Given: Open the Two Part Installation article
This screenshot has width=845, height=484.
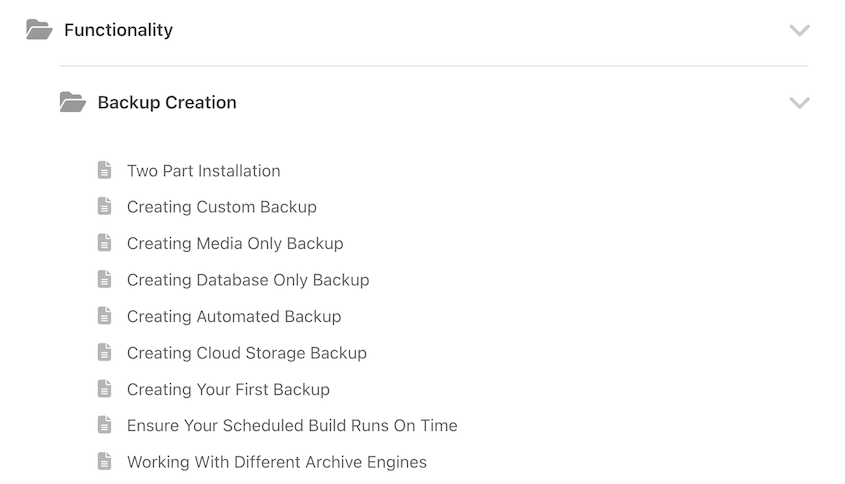Looking at the screenshot, I should pos(204,171).
